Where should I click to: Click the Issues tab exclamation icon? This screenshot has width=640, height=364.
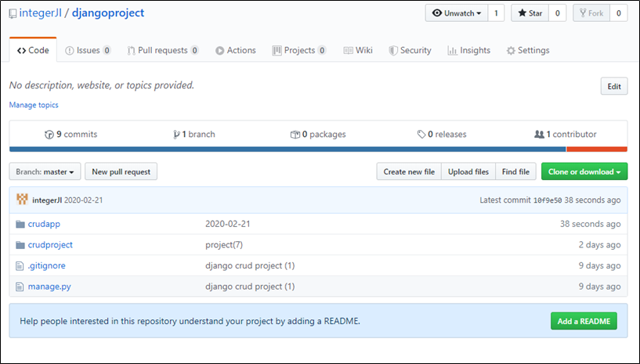70,51
